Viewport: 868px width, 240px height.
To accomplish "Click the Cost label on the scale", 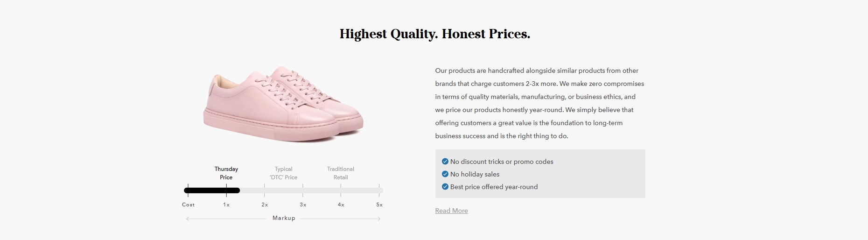I will click(x=189, y=205).
